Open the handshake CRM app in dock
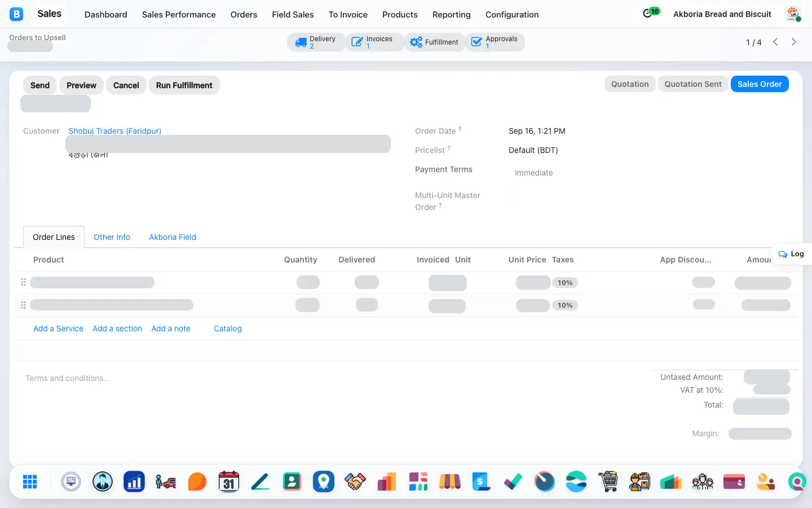The width and height of the screenshot is (812, 508). click(355, 481)
